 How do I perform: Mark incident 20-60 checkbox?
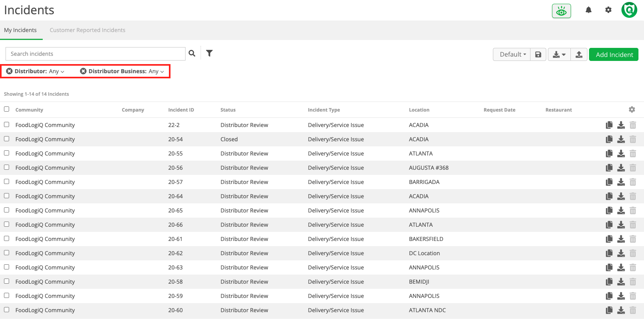[x=7, y=310]
